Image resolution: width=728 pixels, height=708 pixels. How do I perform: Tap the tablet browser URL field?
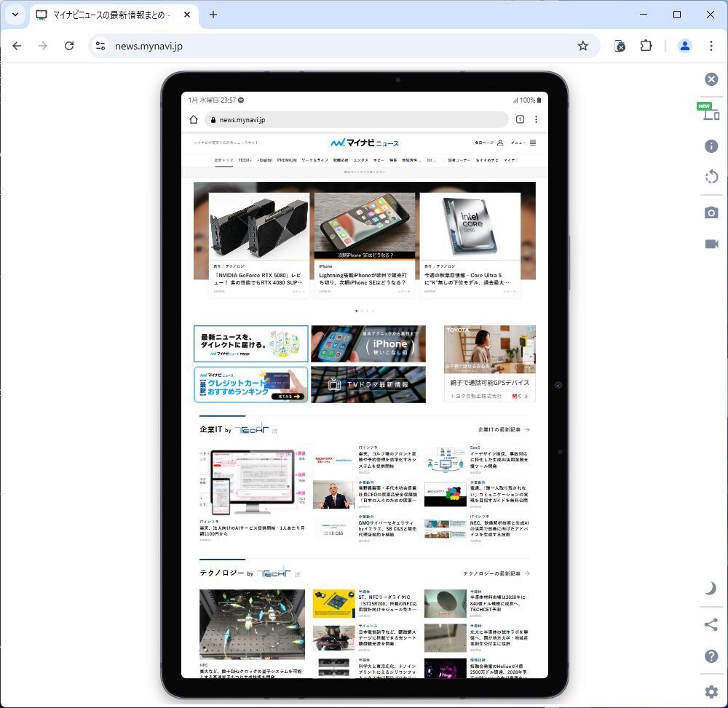click(x=357, y=120)
